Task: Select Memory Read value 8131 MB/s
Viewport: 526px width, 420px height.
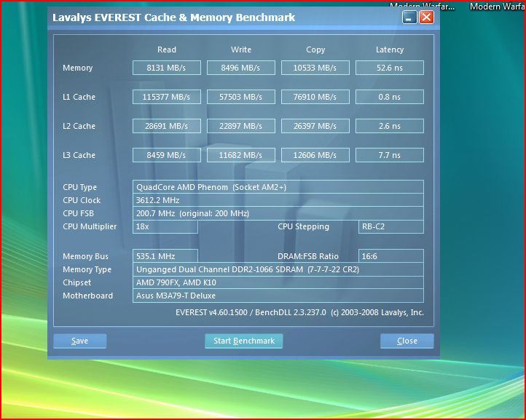Action: [167, 68]
